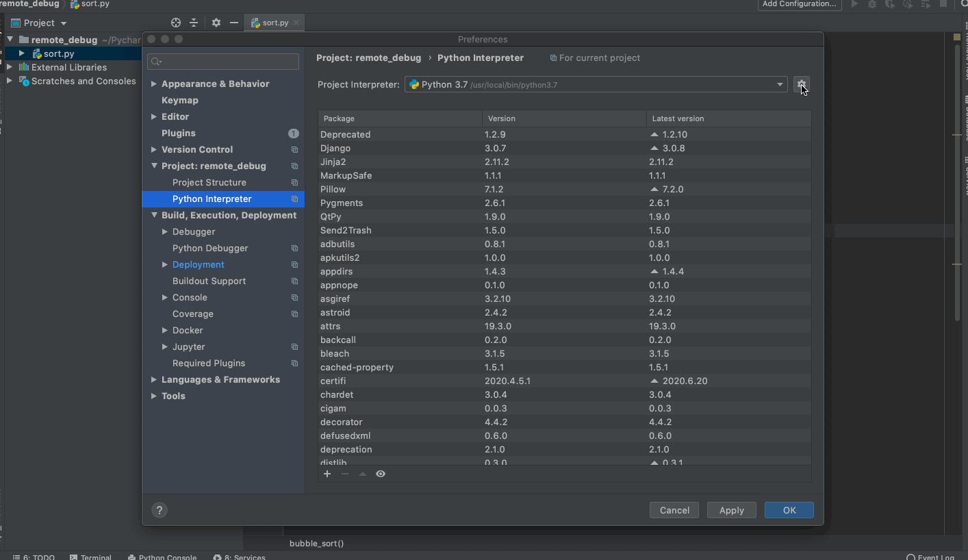The height and width of the screenshot is (560, 968).
Task: Toggle the show early releases eye icon
Action: [x=381, y=474]
